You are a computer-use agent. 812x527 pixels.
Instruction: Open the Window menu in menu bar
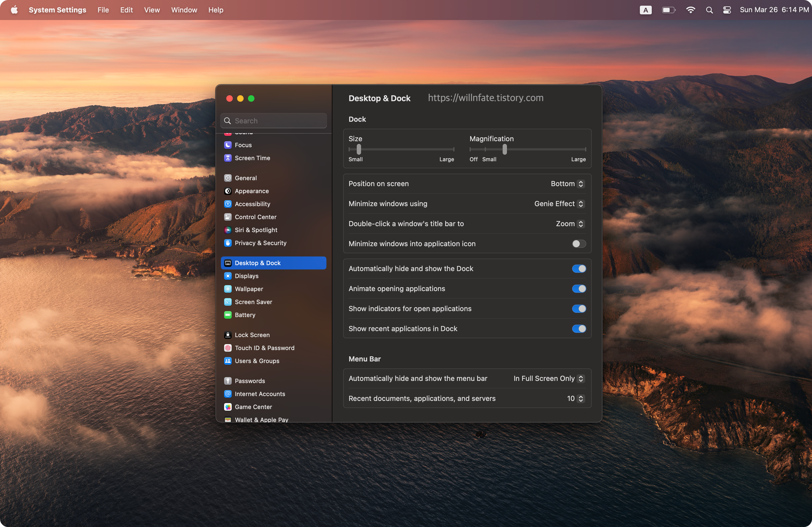tap(184, 10)
